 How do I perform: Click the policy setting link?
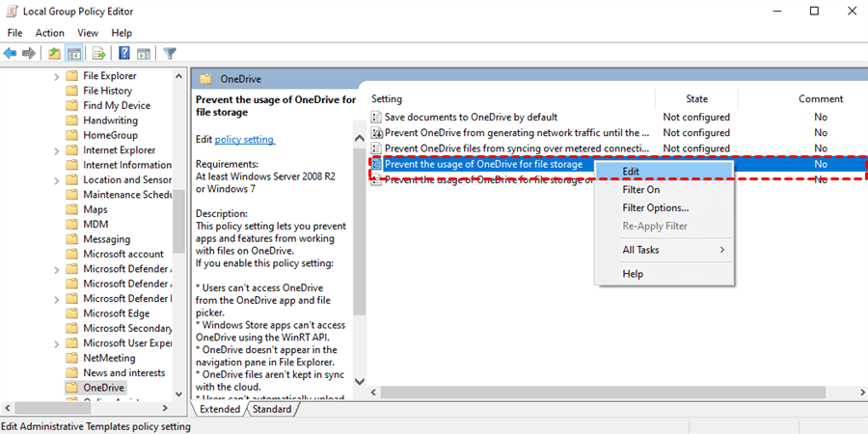[x=244, y=140]
